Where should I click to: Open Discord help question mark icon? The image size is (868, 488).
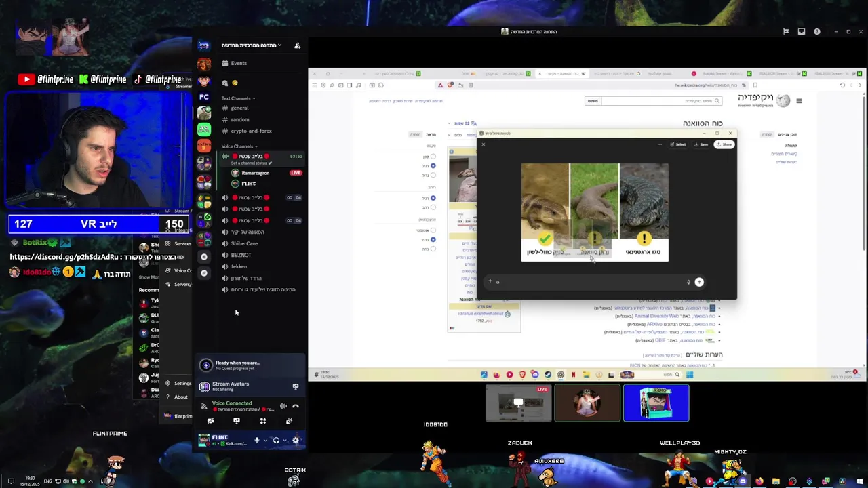pos(816,31)
